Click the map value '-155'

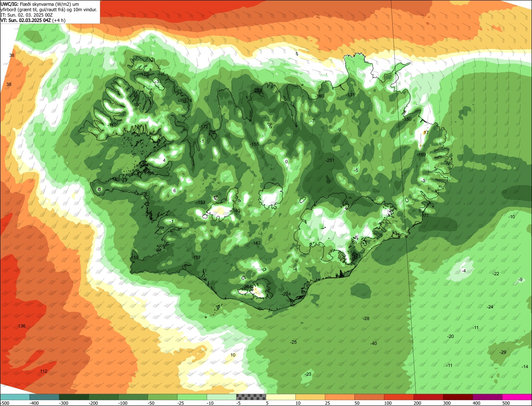coord(255,144)
